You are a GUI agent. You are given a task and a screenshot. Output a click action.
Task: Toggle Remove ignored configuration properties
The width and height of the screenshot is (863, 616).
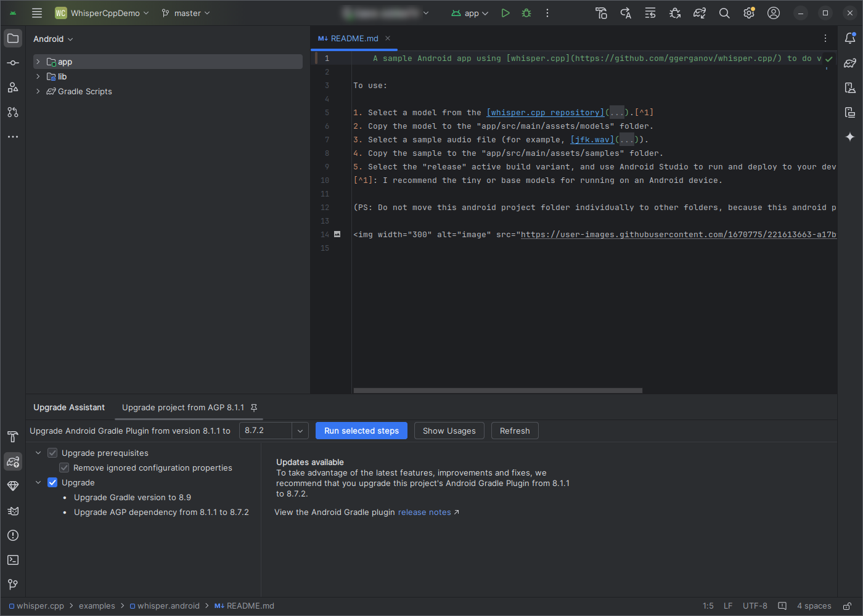click(63, 468)
